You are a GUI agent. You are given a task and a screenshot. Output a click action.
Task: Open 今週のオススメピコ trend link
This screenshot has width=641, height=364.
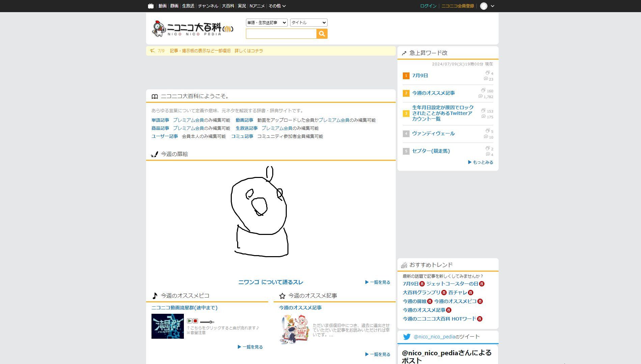[455, 301]
